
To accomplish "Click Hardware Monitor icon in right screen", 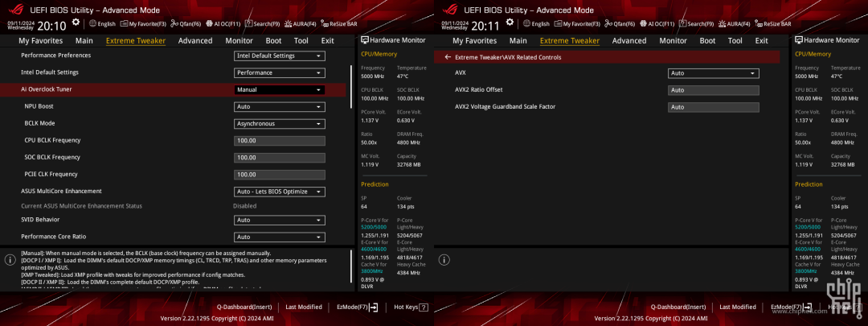I will pyautogui.click(x=799, y=40).
